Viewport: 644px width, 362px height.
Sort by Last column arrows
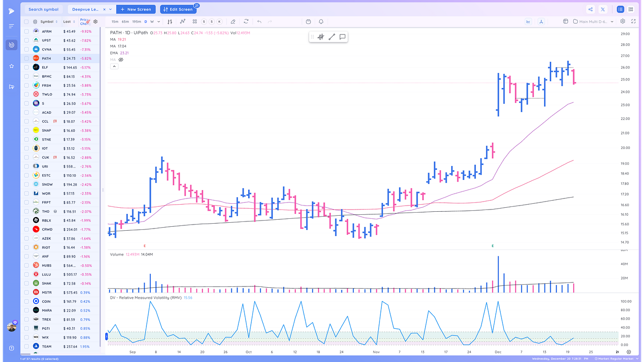pyautogui.click(x=74, y=22)
